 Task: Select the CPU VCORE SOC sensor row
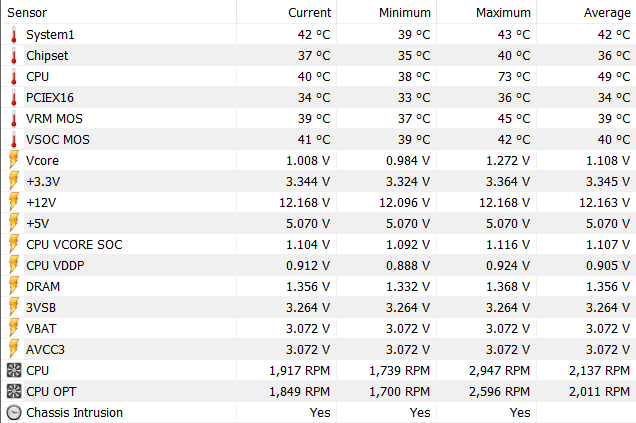pos(74,244)
